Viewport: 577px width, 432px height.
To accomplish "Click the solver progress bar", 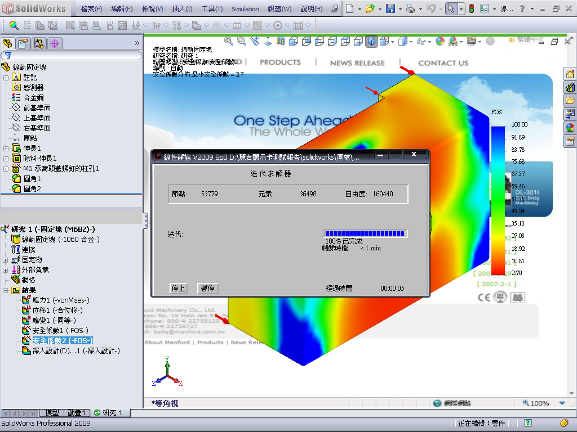I will 365,234.
